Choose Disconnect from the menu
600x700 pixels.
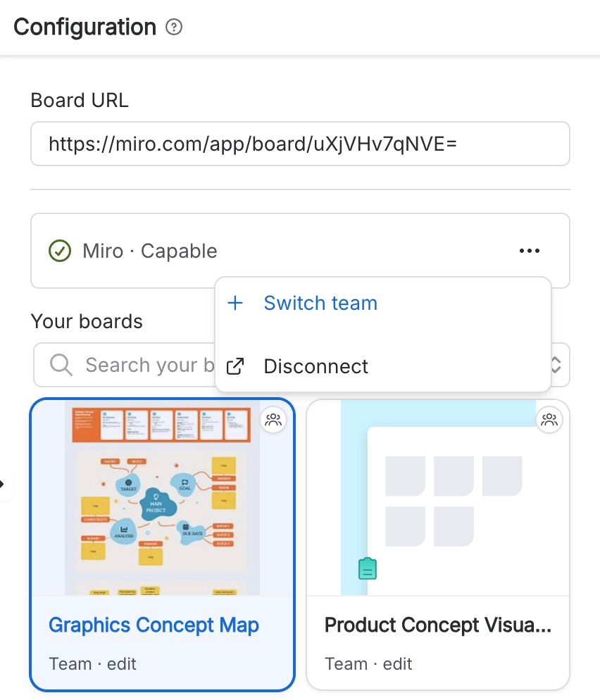click(x=383, y=366)
